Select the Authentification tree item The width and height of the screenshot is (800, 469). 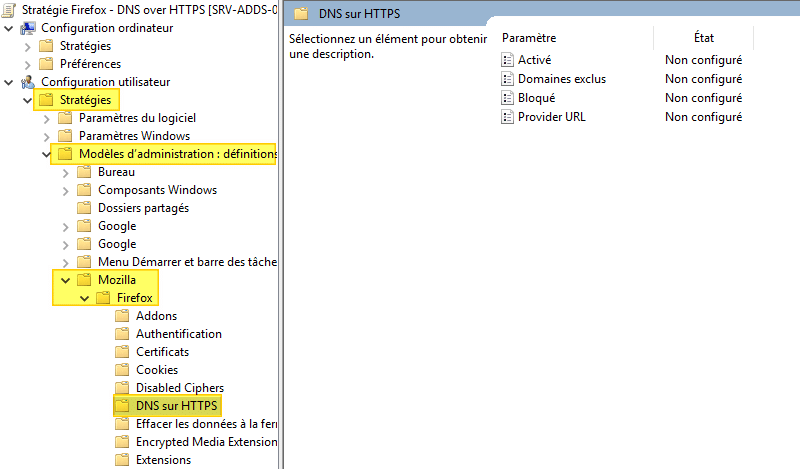click(179, 334)
